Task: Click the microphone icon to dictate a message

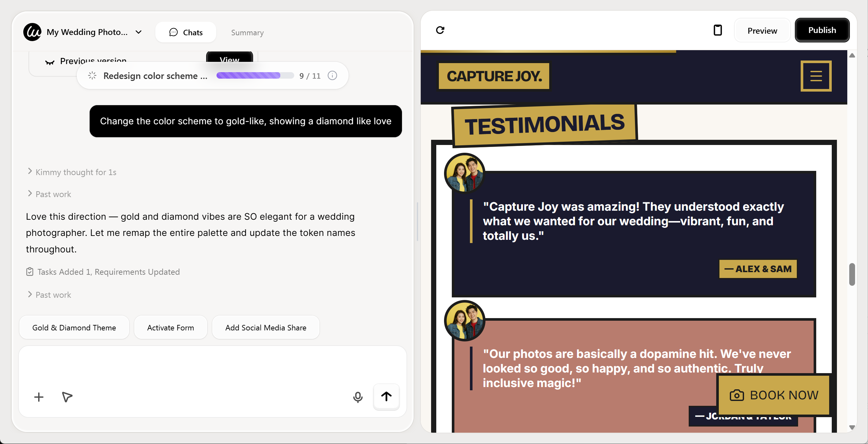Action: [x=358, y=397]
